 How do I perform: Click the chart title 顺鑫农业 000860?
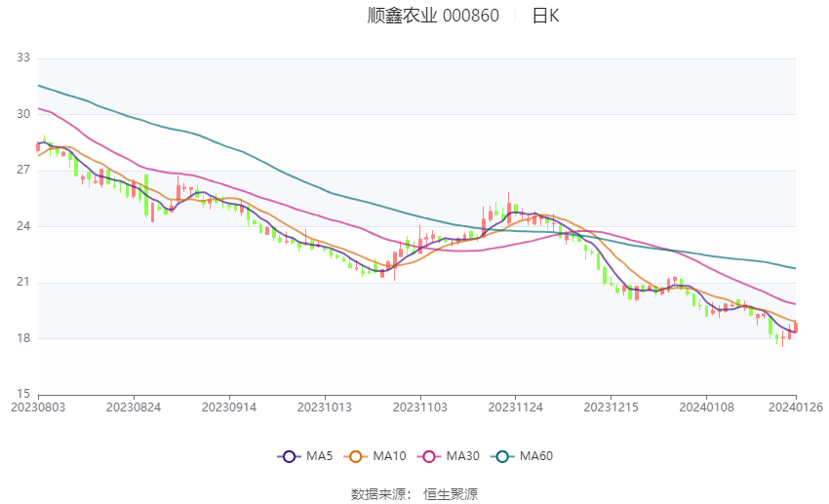[x=433, y=16]
